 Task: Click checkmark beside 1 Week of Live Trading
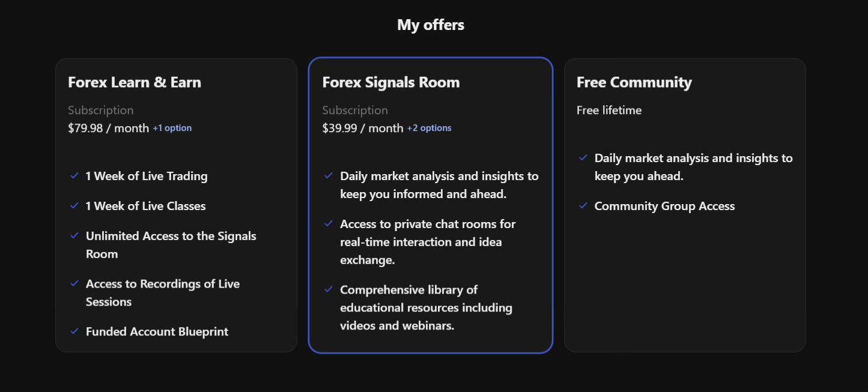pos(74,176)
